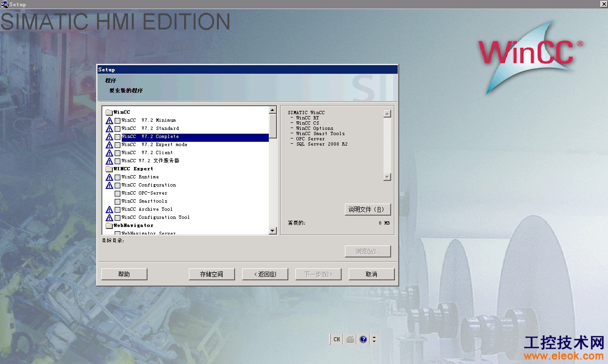Check the WinCC Smarttools checkbox
The height and width of the screenshot is (364, 608).
[118, 202]
